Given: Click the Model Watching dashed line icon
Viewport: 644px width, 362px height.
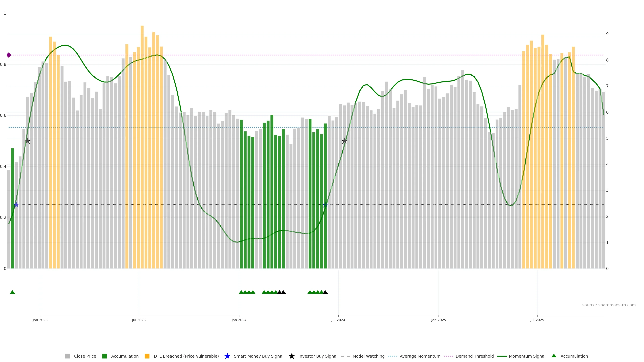Looking at the screenshot, I should point(345,356).
